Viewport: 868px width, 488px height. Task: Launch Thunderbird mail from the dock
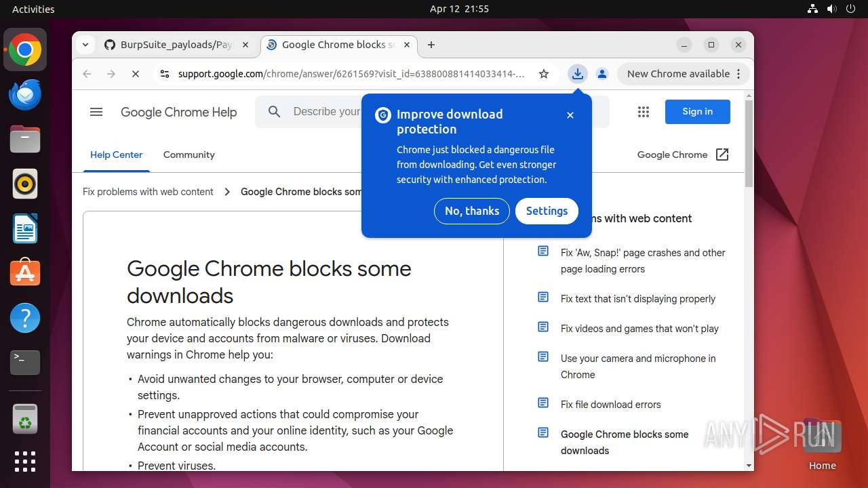click(x=25, y=95)
